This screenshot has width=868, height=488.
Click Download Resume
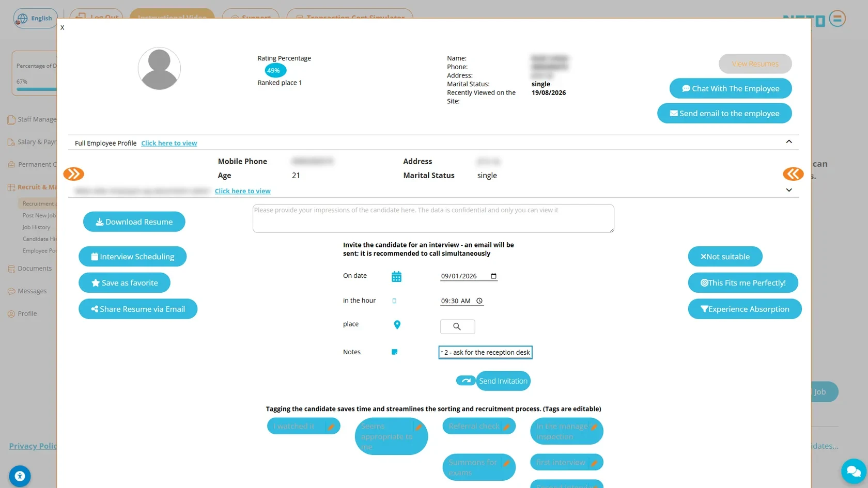coord(134,222)
